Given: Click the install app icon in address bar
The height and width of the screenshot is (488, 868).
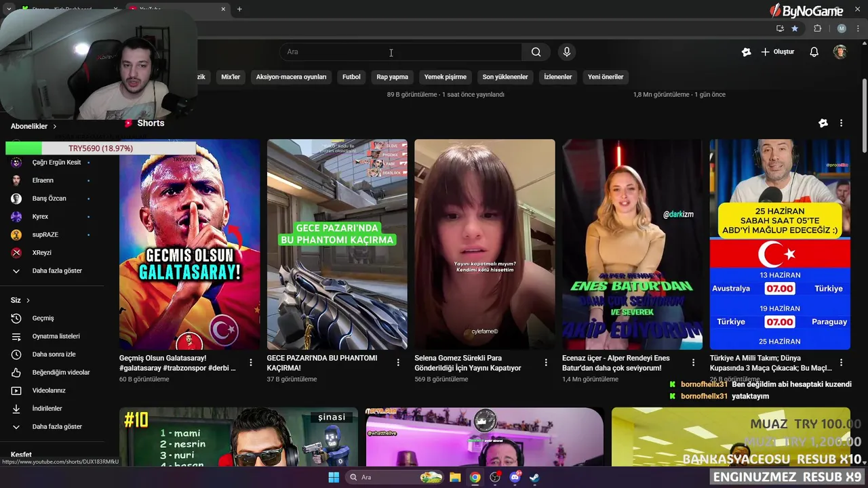Looking at the screenshot, I should [x=780, y=28].
